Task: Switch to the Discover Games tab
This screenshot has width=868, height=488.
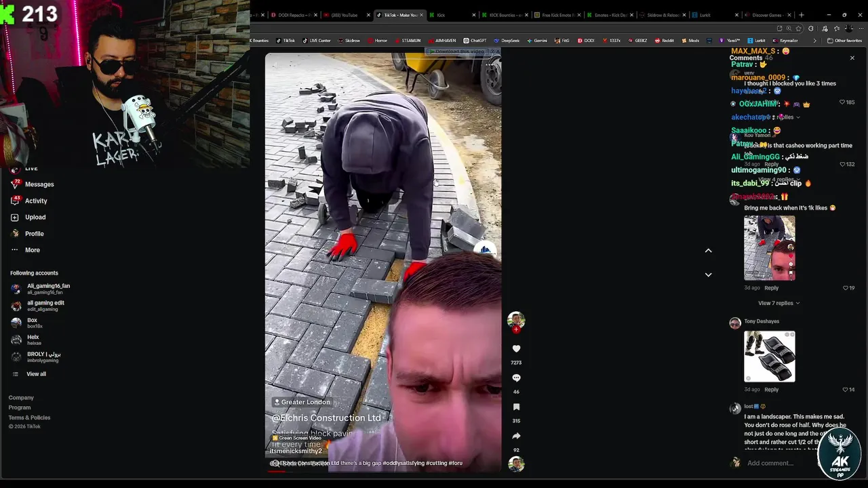Action: [x=766, y=15]
